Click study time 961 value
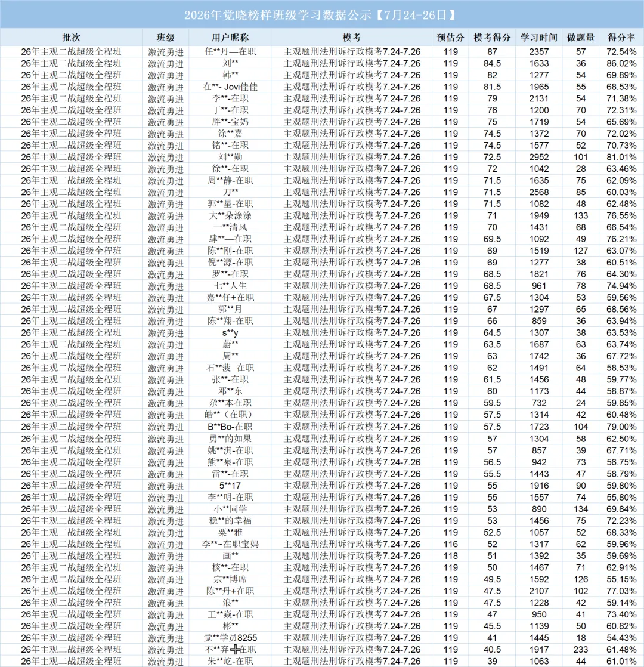 click(x=539, y=286)
